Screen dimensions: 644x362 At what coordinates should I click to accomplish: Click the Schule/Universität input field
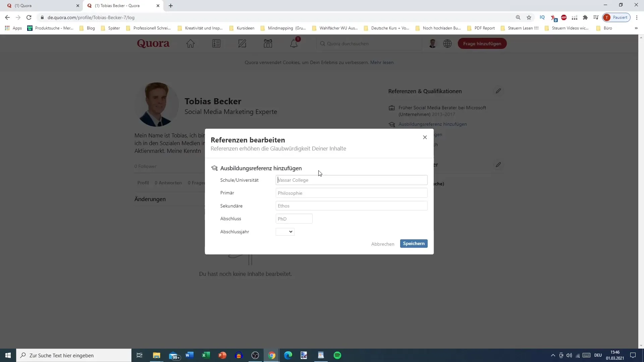click(x=352, y=180)
